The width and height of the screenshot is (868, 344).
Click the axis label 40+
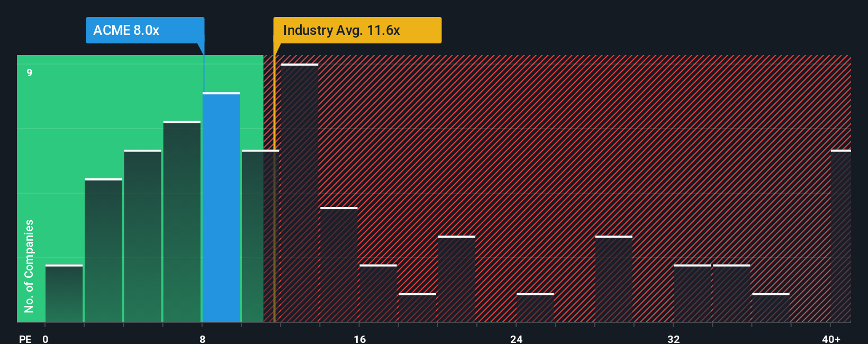click(x=831, y=339)
